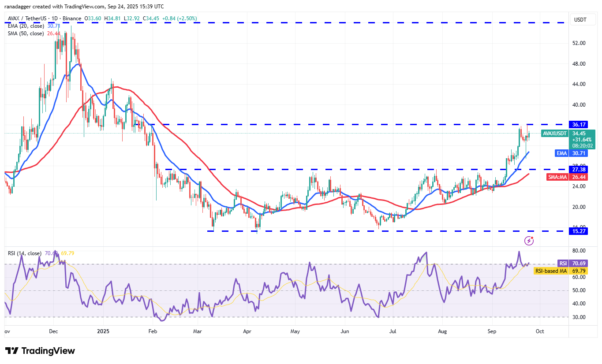The height and width of the screenshot is (364, 602).
Task: Click the Binance exchange label
Action: click(71, 19)
